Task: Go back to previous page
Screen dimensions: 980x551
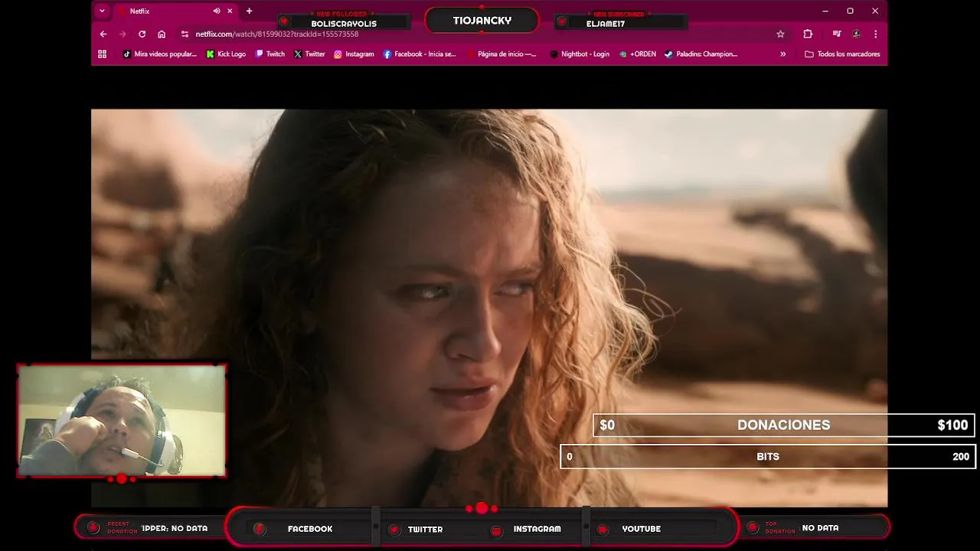Action: coord(103,34)
